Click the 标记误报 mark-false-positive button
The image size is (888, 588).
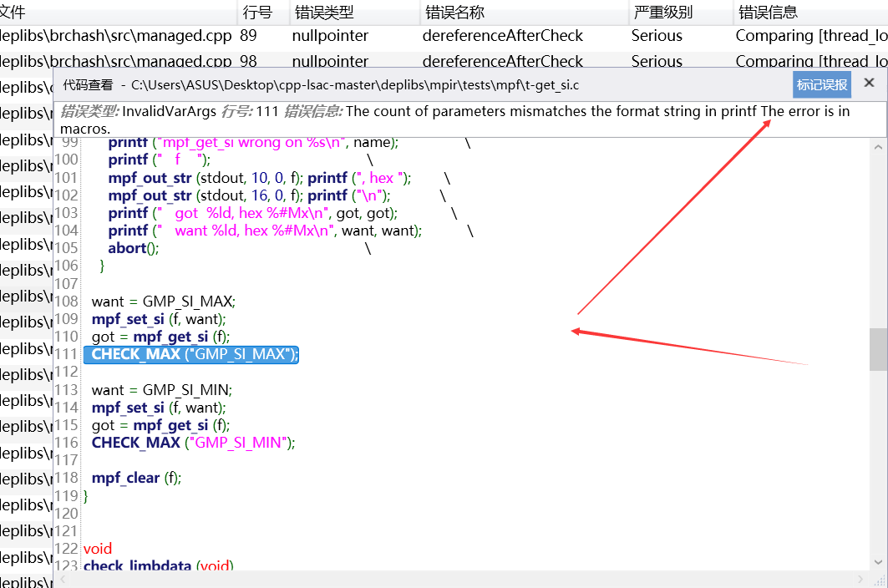822,84
